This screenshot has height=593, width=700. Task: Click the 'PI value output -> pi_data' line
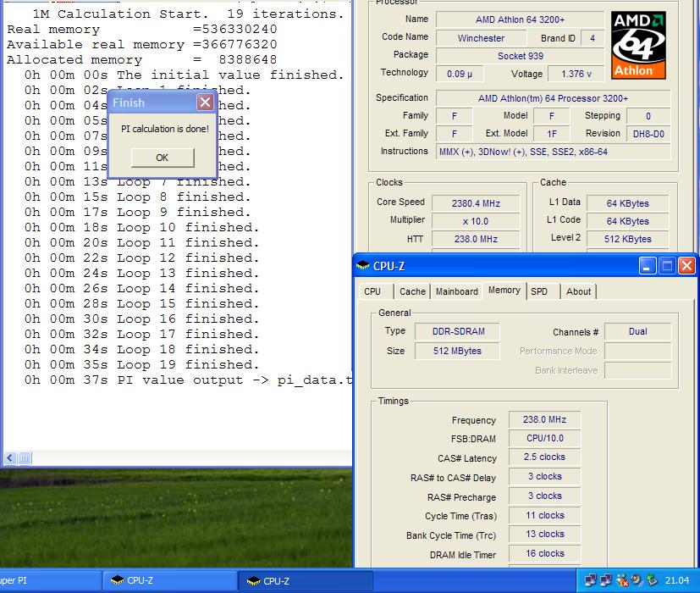(188, 380)
